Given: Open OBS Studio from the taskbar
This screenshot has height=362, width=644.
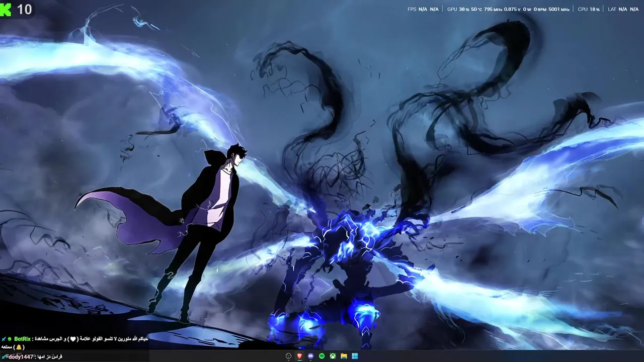Looking at the screenshot, I should coord(288,356).
